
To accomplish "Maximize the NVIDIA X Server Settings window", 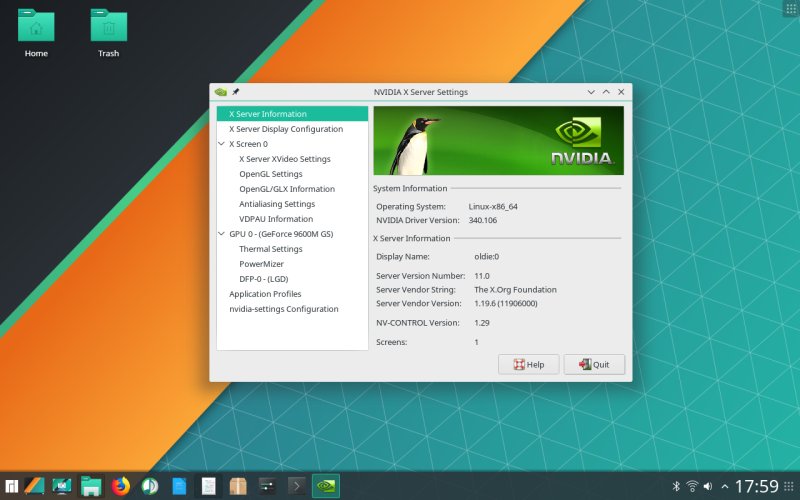I will pos(606,92).
